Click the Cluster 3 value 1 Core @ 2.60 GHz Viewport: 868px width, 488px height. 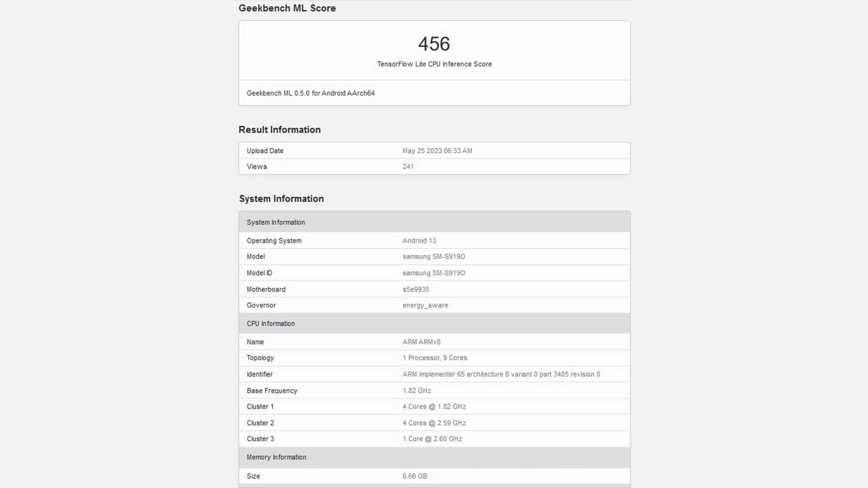432,439
